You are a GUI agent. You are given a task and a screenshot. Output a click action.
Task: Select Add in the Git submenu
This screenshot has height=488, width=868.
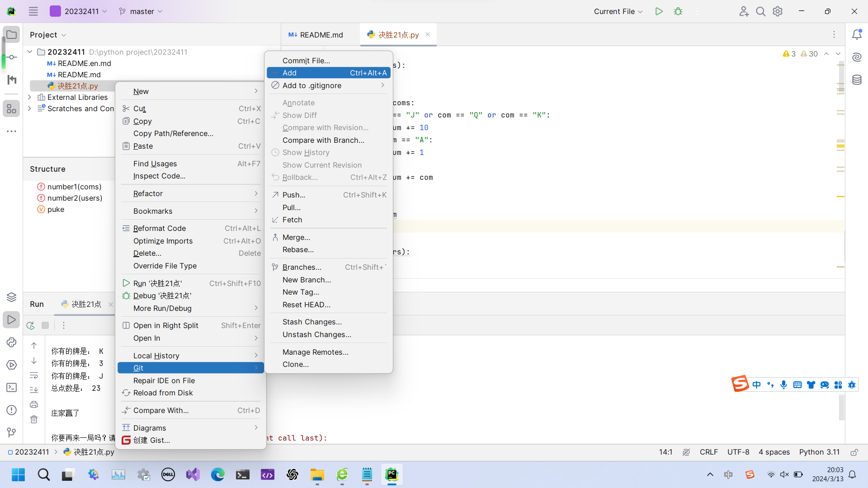(x=329, y=73)
